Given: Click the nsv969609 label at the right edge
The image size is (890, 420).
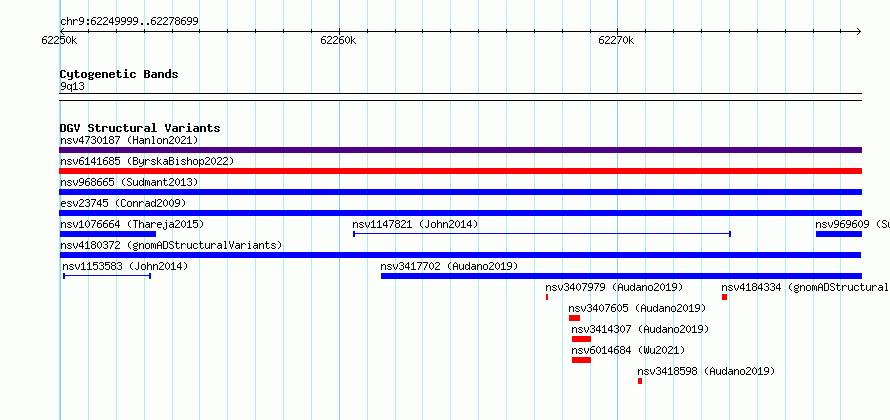Looking at the screenshot, I should (x=853, y=224).
